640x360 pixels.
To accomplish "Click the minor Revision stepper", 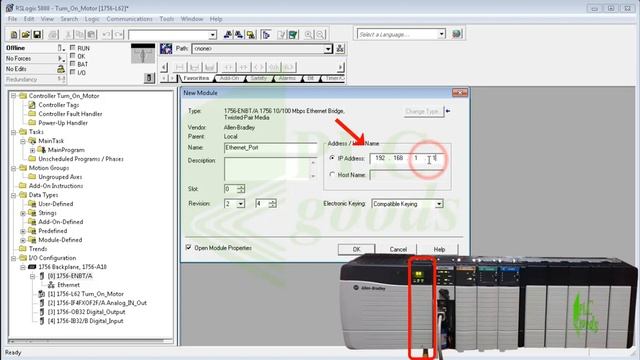I will pos(272,203).
